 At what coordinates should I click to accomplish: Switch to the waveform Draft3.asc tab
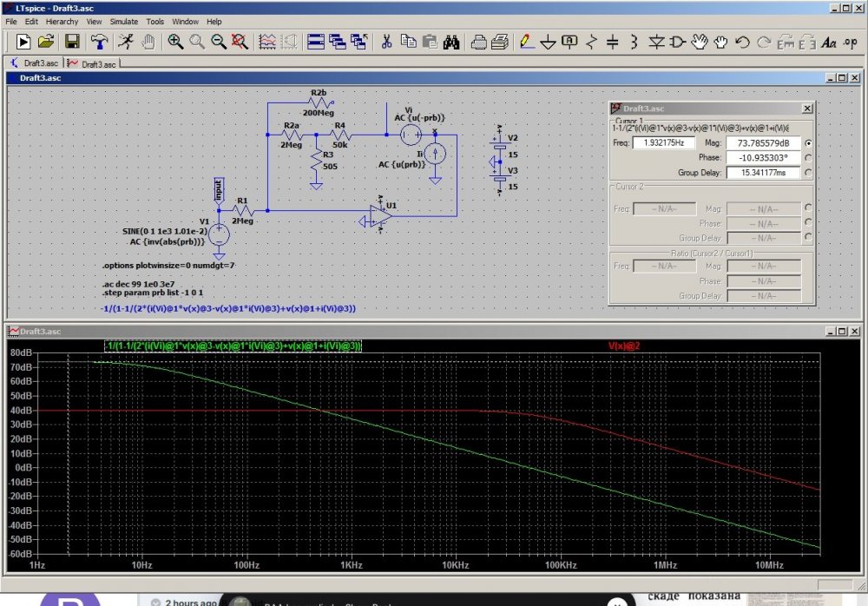pyautogui.click(x=92, y=63)
